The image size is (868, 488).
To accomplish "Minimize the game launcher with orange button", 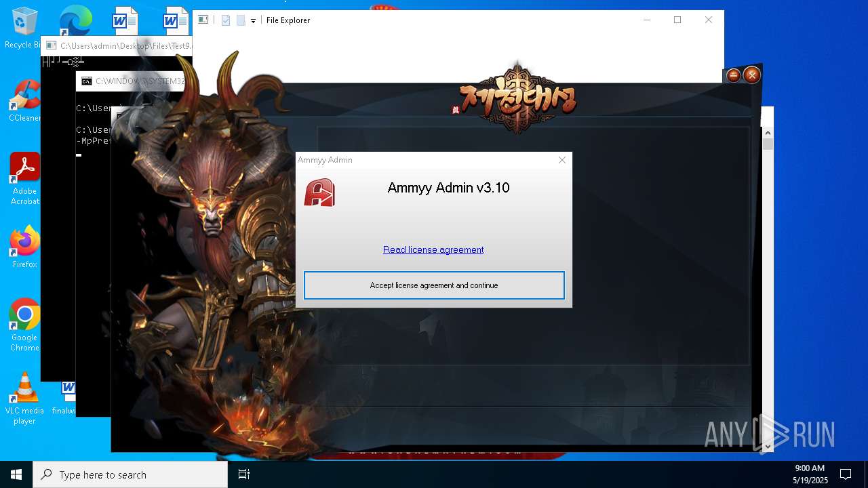I will (x=734, y=75).
